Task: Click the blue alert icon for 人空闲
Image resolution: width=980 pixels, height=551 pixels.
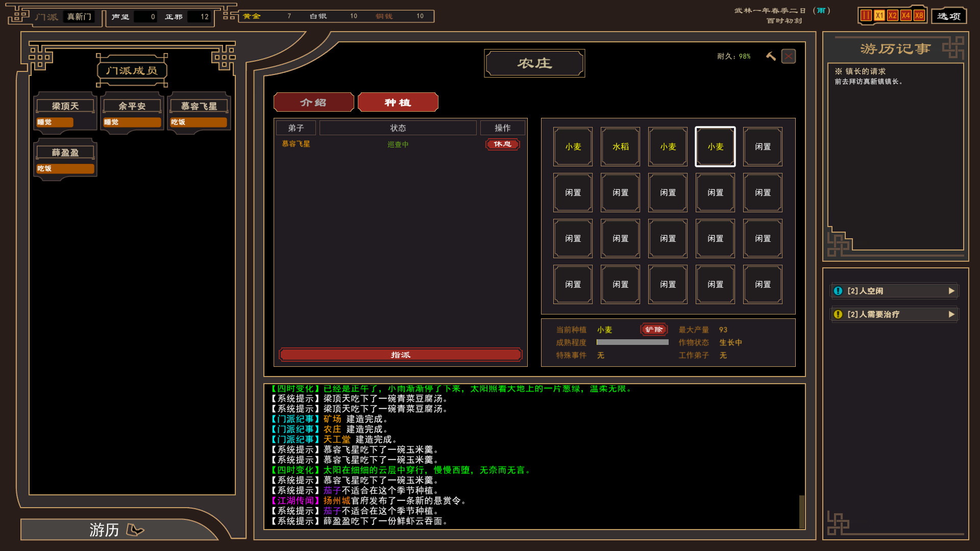Action: tap(838, 291)
